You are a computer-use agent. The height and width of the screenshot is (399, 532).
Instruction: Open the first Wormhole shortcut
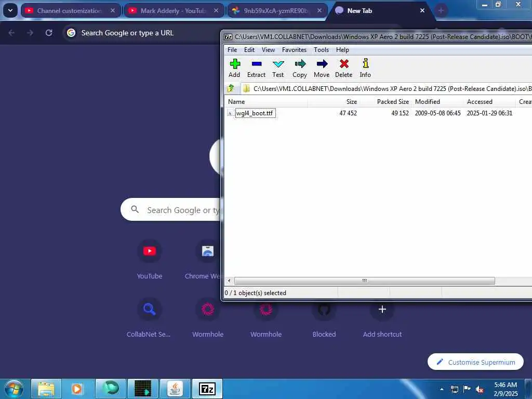pyautogui.click(x=208, y=318)
